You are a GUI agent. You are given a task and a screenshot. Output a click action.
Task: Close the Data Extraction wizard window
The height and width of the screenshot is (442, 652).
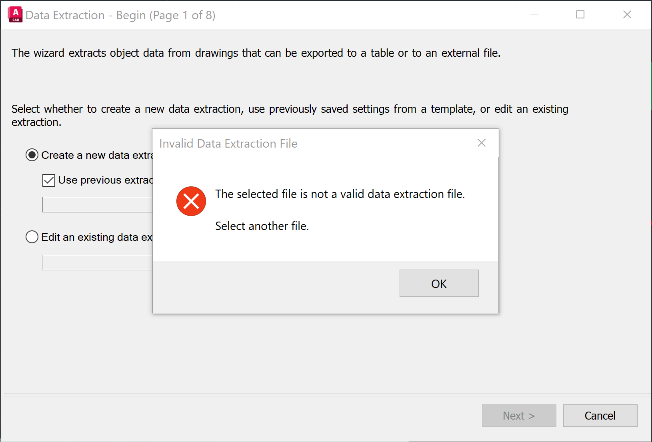(626, 15)
